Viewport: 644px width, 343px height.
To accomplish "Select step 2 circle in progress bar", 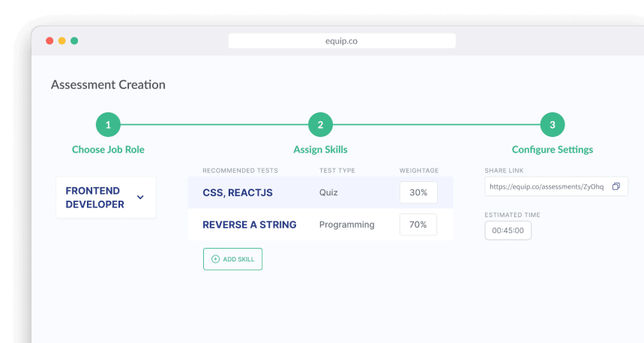I will coord(320,125).
